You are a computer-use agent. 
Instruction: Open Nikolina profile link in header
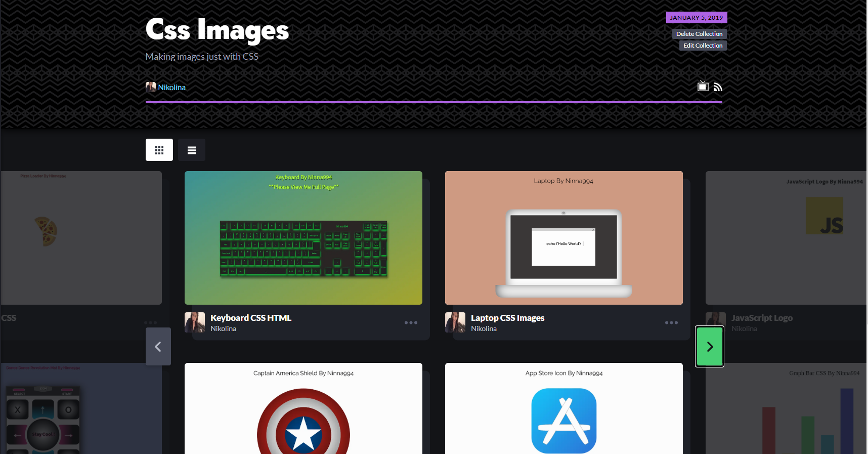pyautogui.click(x=172, y=87)
